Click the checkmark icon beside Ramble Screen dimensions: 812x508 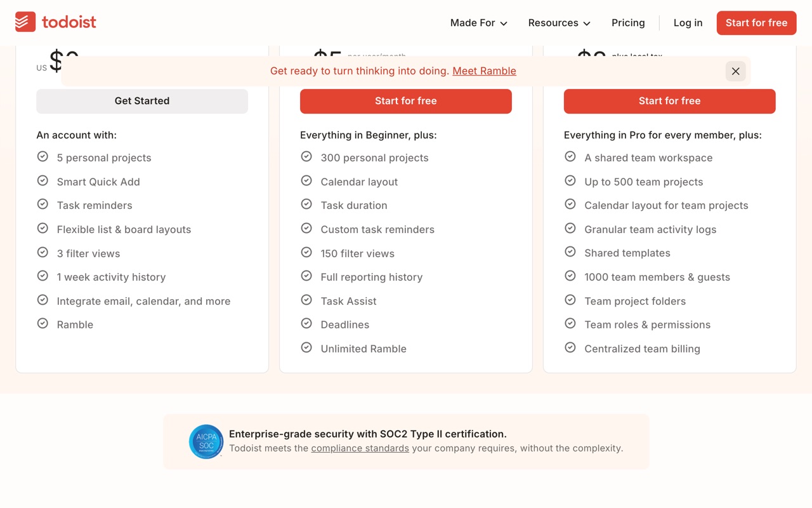43,323
